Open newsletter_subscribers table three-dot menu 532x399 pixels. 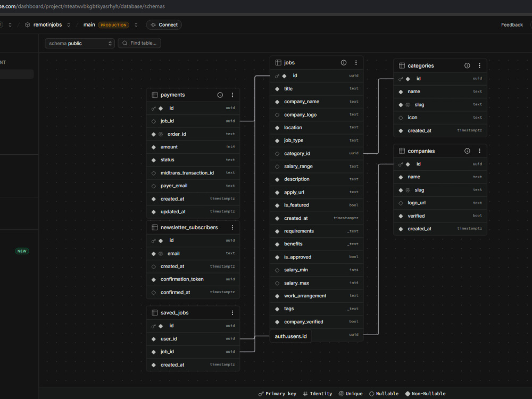(232, 227)
